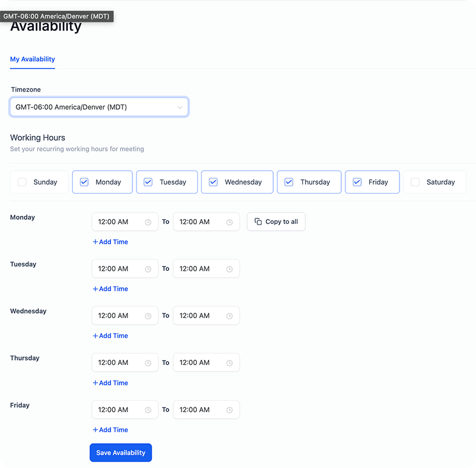Image resolution: width=476 pixels, height=468 pixels.
Task: Open Friday's start time picker field
Action: pos(125,409)
